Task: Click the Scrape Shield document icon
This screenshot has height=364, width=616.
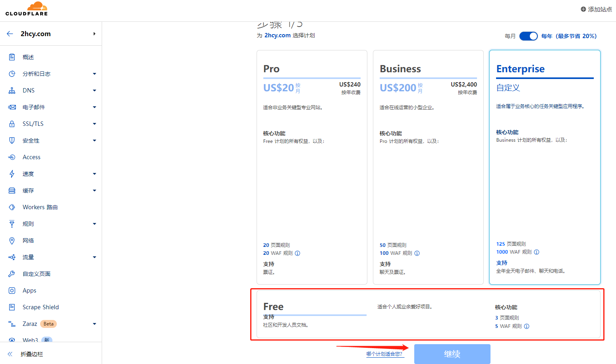Action: pyautogui.click(x=12, y=307)
